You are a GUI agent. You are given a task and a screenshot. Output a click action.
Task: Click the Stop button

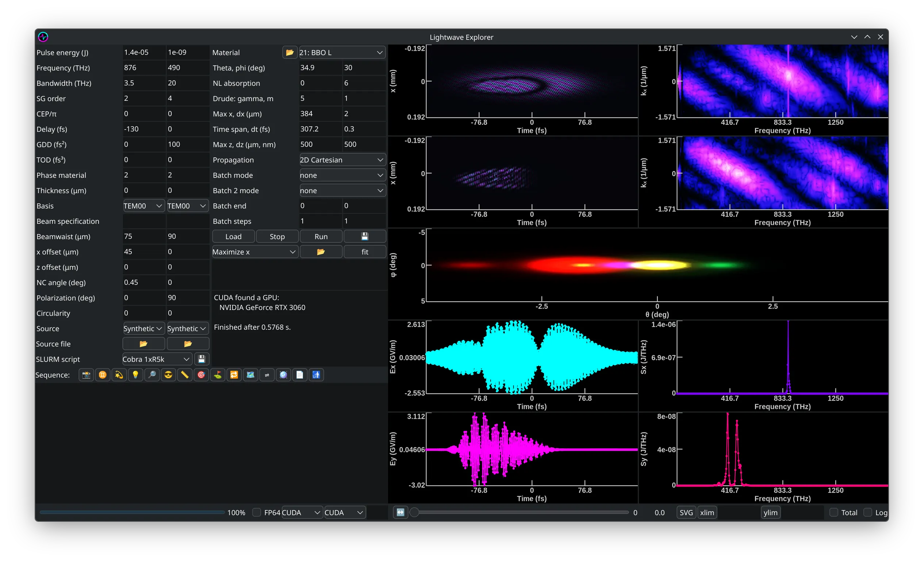(x=277, y=236)
